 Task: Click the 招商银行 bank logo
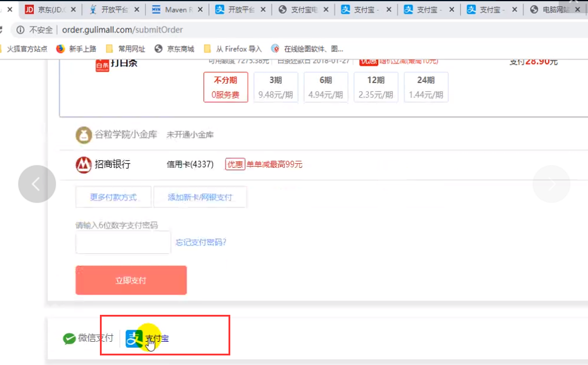pyautogui.click(x=83, y=165)
